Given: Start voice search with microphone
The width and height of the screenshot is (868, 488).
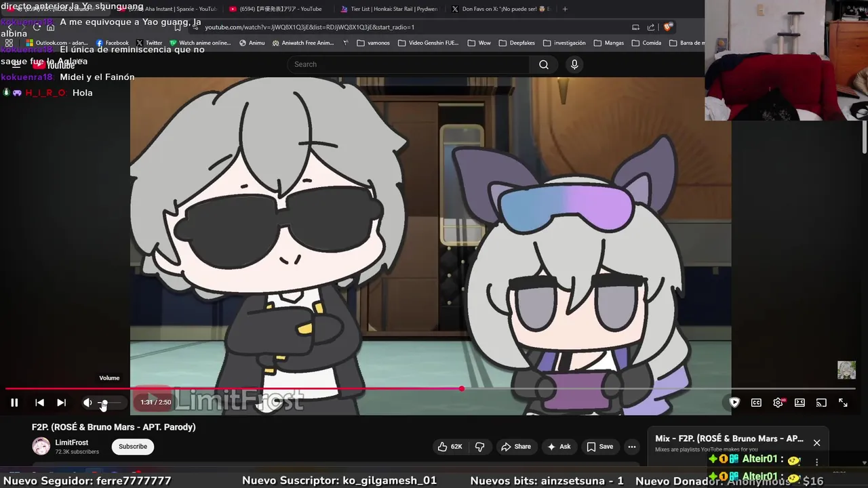Looking at the screenshot, I should pyautogui.click(x=574, y=64).
